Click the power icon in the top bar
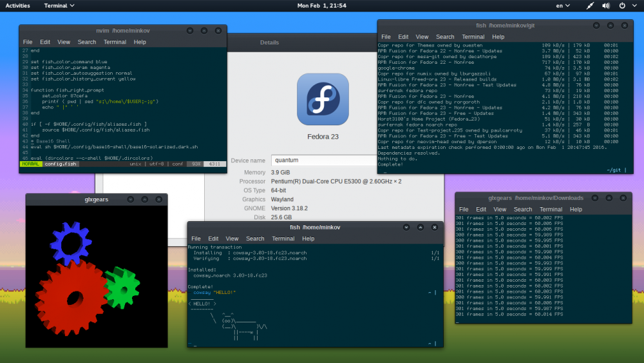 coord(622,6)
